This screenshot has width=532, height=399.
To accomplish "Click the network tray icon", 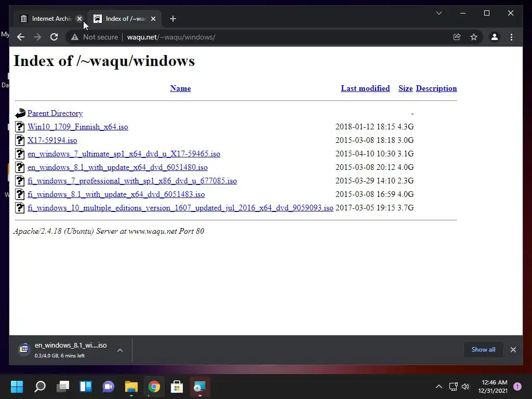I will (x=454, y=387).
